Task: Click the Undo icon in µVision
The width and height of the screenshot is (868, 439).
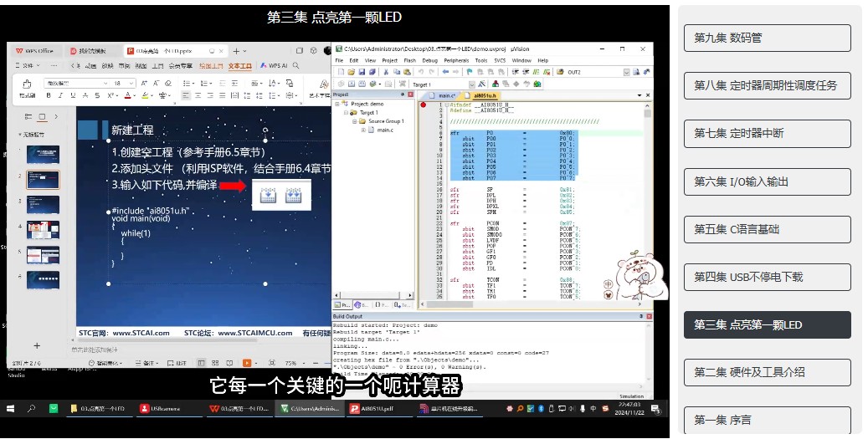Action: pyautogui.click(x=421, y=72)
